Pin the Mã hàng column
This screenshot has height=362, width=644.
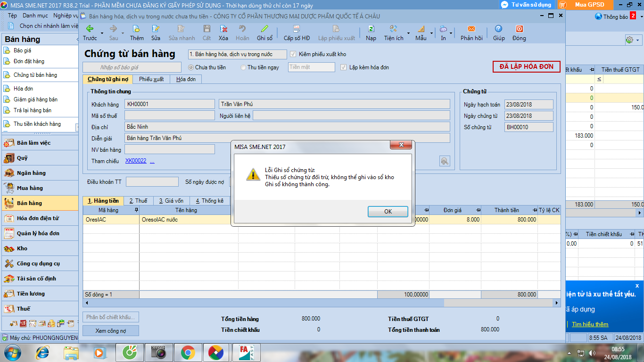(x=136, y=210)
